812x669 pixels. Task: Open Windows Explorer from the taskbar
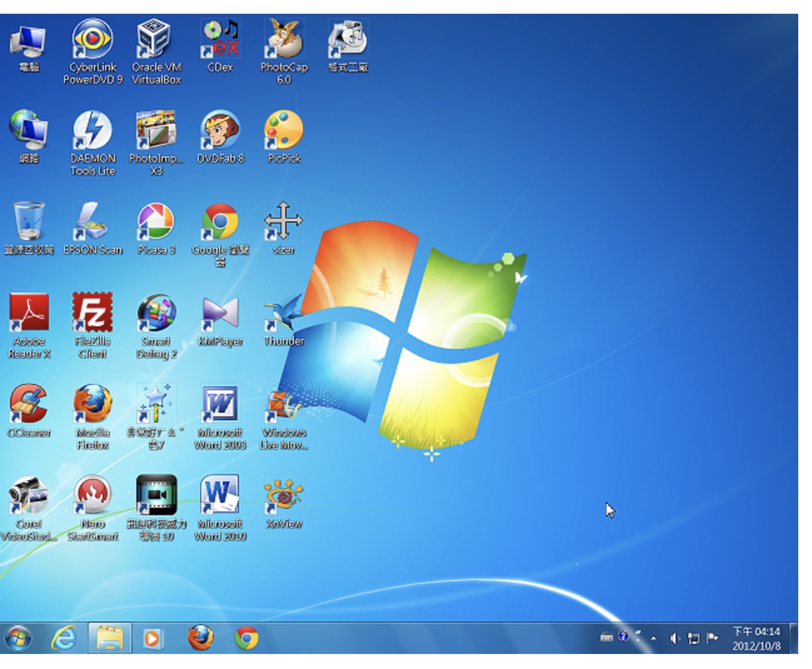click(x=109, y=638)
